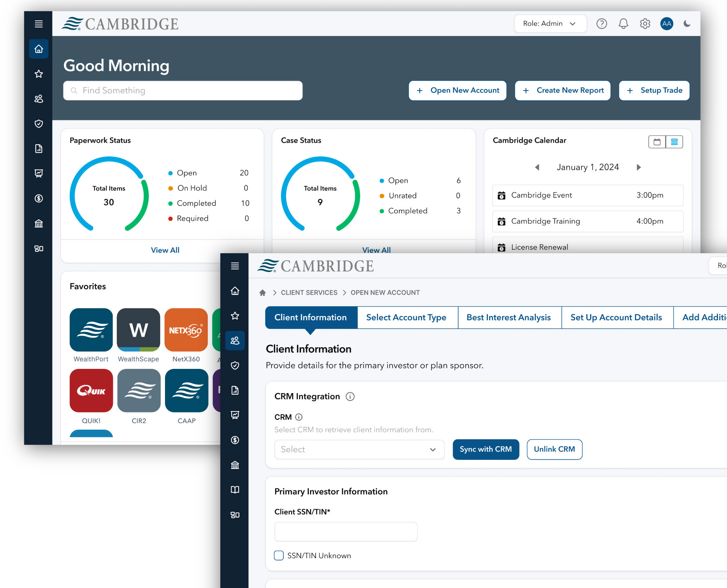Open CIR2 favorite tile
Screen dimensions: 727x588
pyautogui.click(x=139, y=391)
